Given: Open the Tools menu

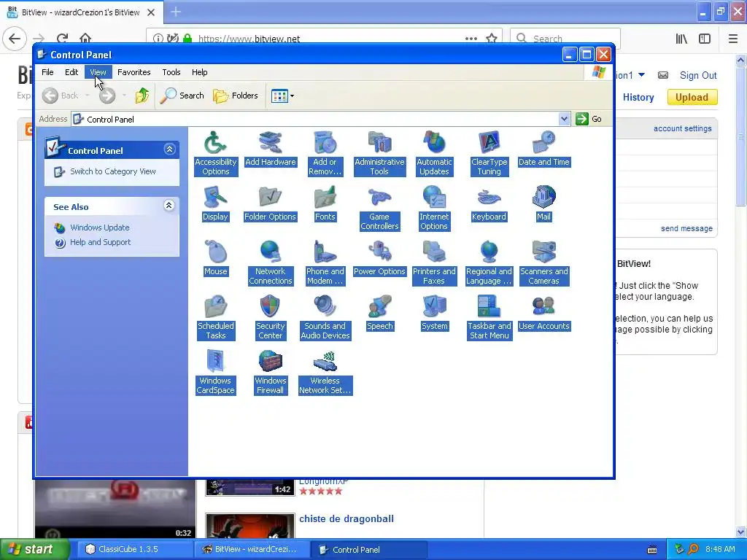Looking at the screenshot, I should 171,72.
